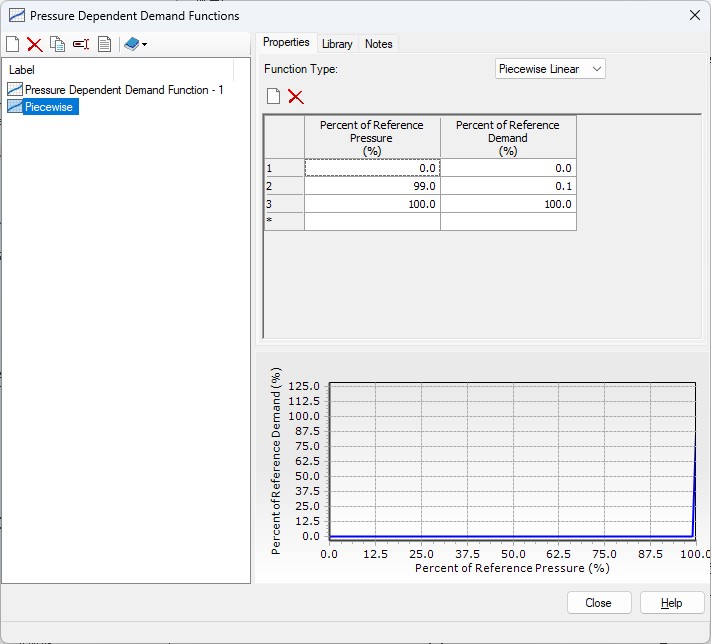Select Pressure Dependent Demand Function - 1
The height and width of the screenshot is (644, 711).
coord(124,90)
